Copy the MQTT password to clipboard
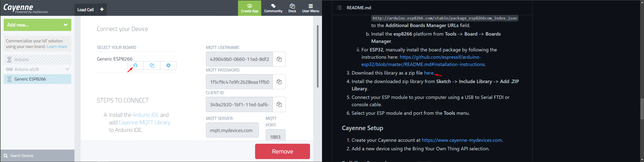The image size is (644, 162). click(x=279, y=82)
